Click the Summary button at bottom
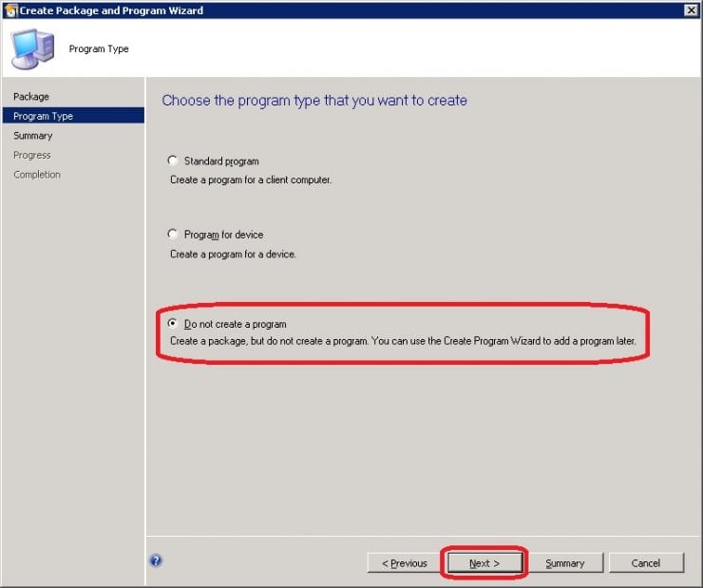 pyautogui.click(x=565, y=563)
